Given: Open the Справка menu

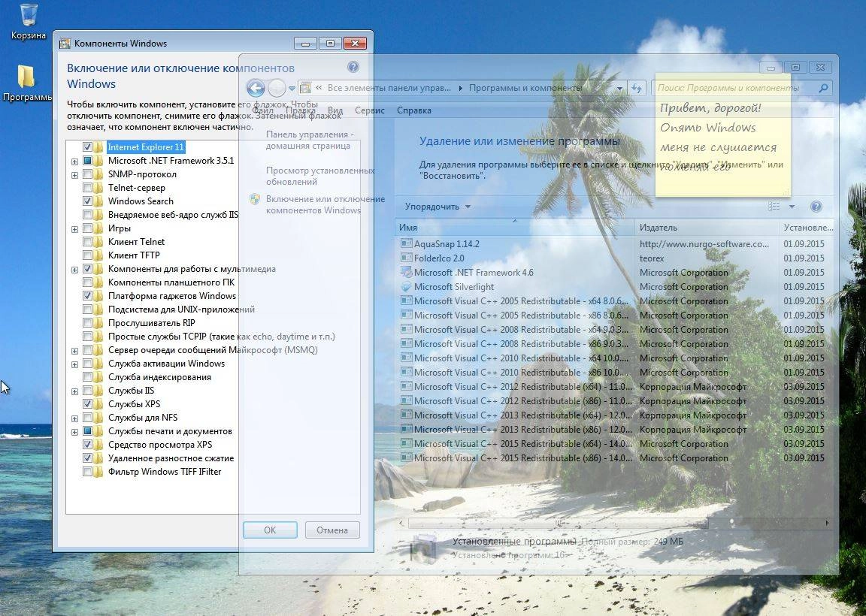Looking at the screenshot, I should click(x=413, y=110).
